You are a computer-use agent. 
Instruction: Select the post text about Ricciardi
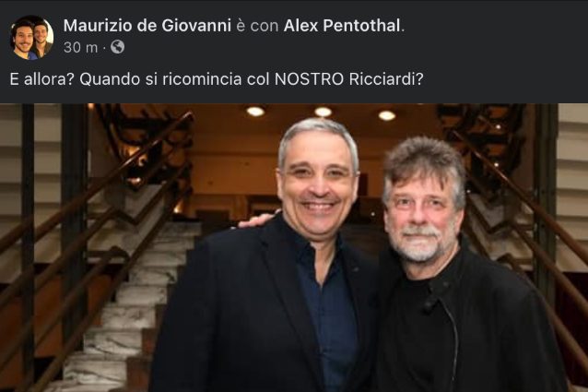[x=217, y=79]
